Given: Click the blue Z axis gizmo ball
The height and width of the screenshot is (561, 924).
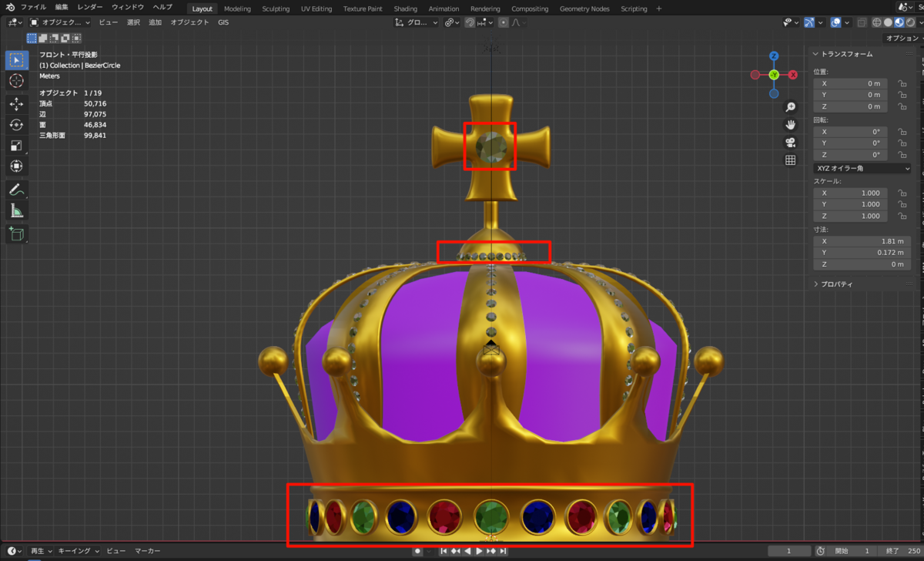Looking at the screenshot, I should [x=774, y=56].
